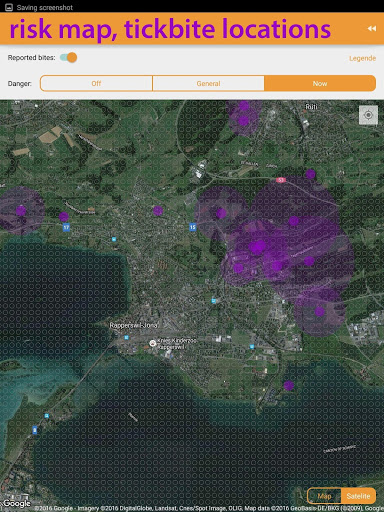Set Danger to General
Screen dimensions: 384x512
click(208, 83)
